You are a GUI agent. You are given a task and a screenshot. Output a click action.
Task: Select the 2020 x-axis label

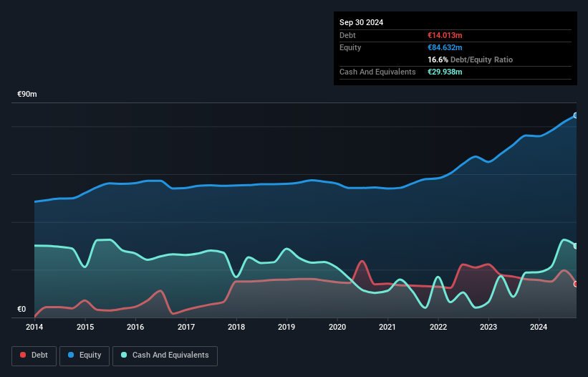pyautogui.click(x=337, y=327)
